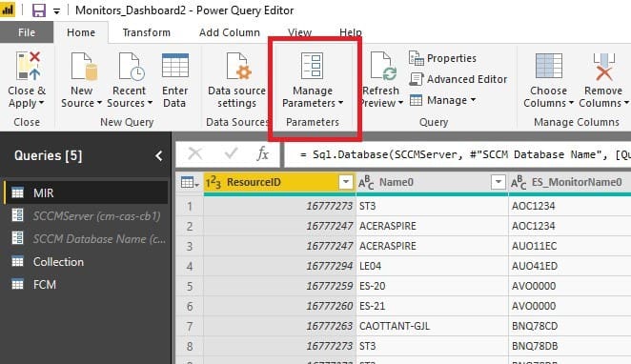Viewport: 631px width, 364px height.
Task: Click the Save icon in title bar
Action: [39, 10]
